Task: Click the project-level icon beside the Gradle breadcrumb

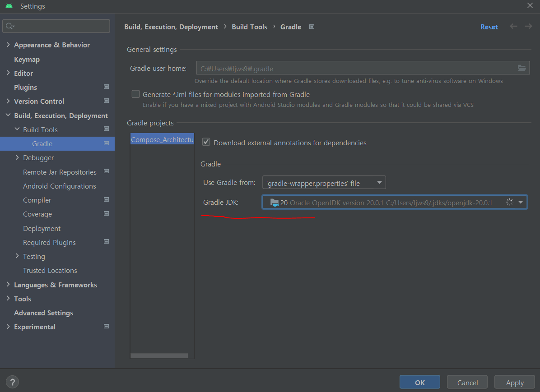Action: pos(312,27)
